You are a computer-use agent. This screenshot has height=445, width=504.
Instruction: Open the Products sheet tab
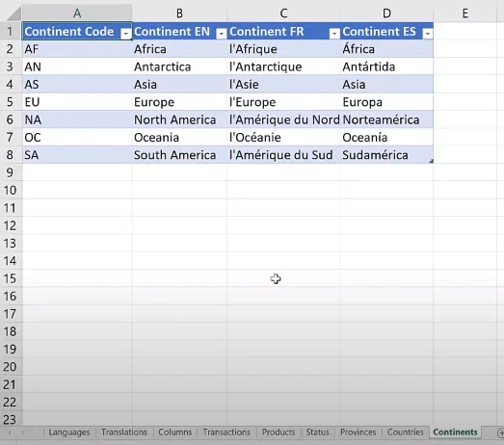[279, 432]
